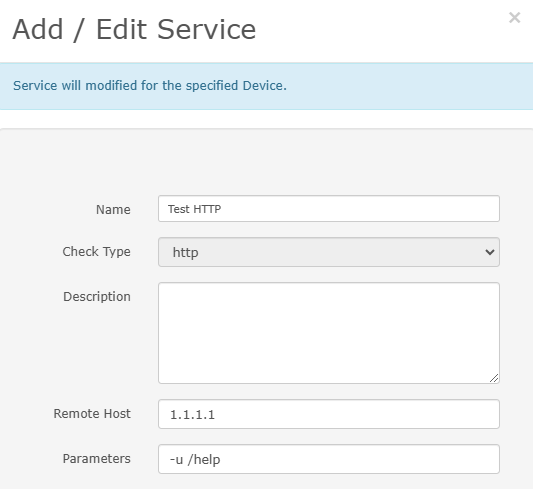
Task: Click the word Service in the dialog title
Action: point(206,30)
